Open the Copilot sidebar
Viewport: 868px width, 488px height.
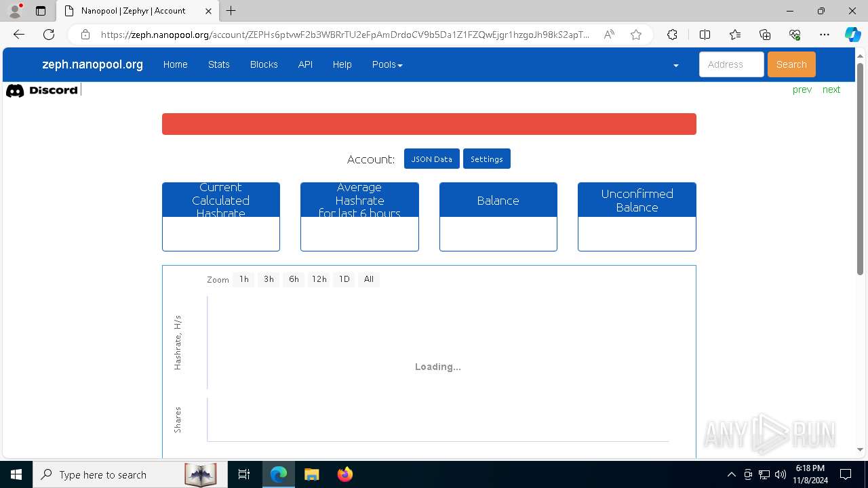point(852,35)
